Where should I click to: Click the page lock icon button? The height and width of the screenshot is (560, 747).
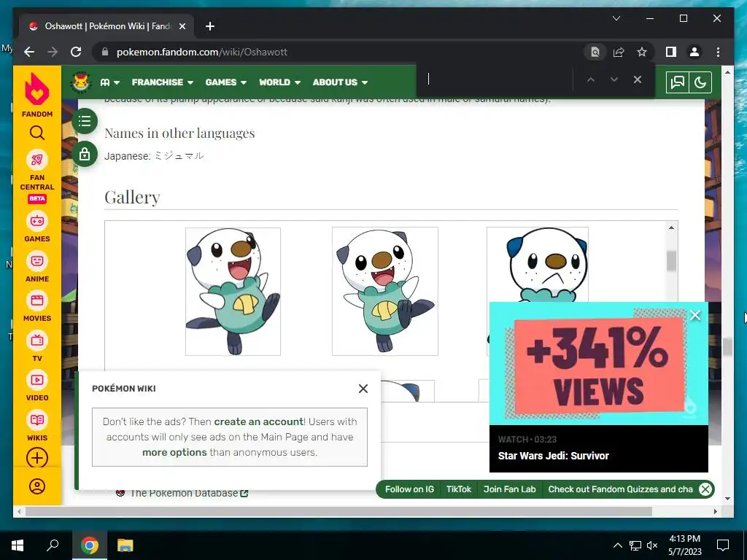(85, 155)
